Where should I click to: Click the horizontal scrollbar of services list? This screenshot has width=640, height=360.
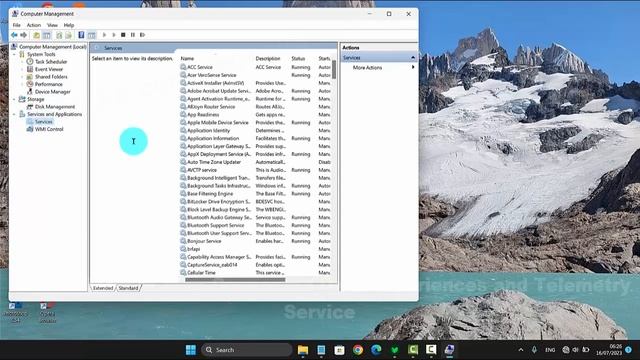[235, 280]
